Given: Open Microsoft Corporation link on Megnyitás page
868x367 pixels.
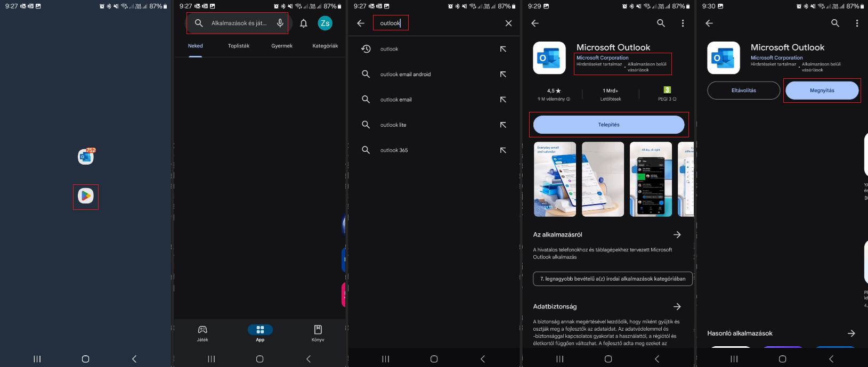Looking at the screenshot, I should pos(777,58).
